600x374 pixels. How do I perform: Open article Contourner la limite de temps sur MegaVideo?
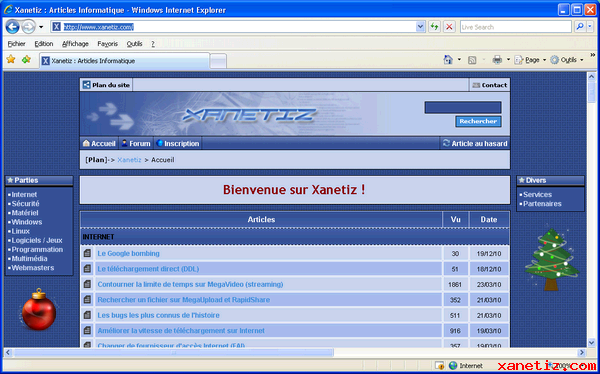pyautogui.click(x=190, y=284)
